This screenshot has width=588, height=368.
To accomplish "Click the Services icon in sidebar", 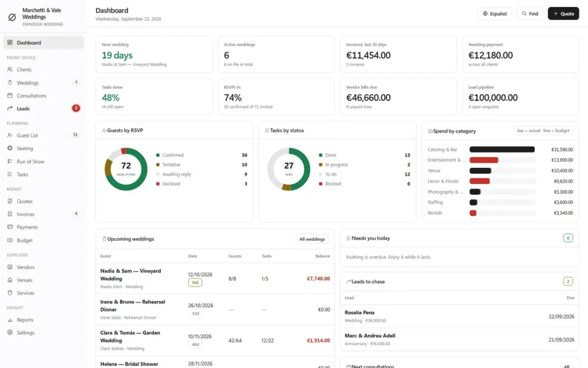I will (x=10, y=293).
